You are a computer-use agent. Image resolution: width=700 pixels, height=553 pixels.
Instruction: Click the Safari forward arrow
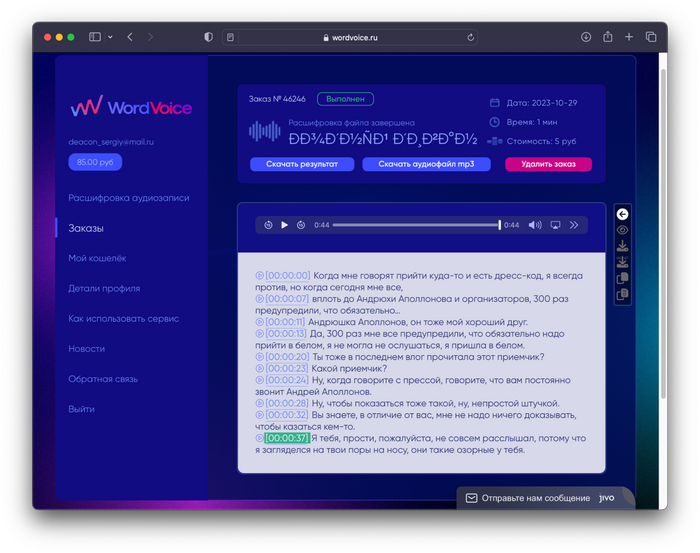[150, 37]
